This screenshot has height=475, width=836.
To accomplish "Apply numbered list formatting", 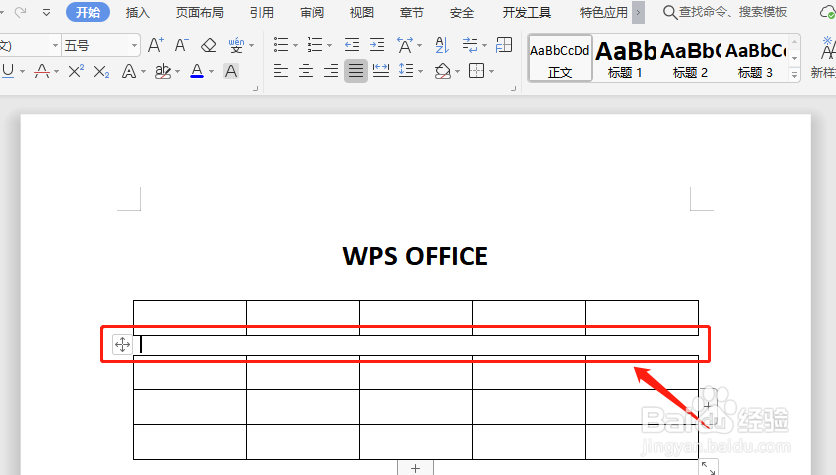I will [315, 45].
